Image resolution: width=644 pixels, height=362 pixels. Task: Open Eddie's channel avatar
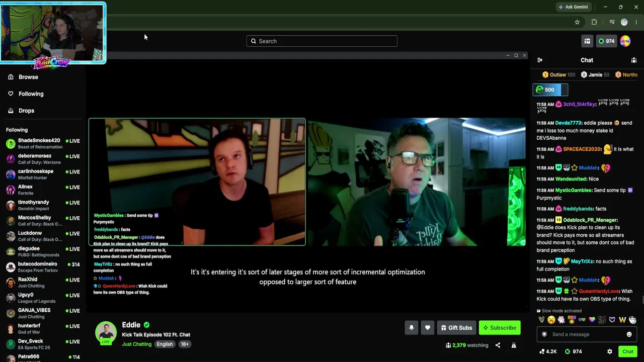click(x=106, y=333)
